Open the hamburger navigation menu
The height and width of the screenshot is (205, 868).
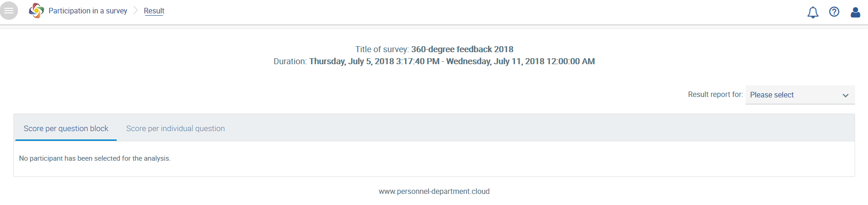point(9,11)
